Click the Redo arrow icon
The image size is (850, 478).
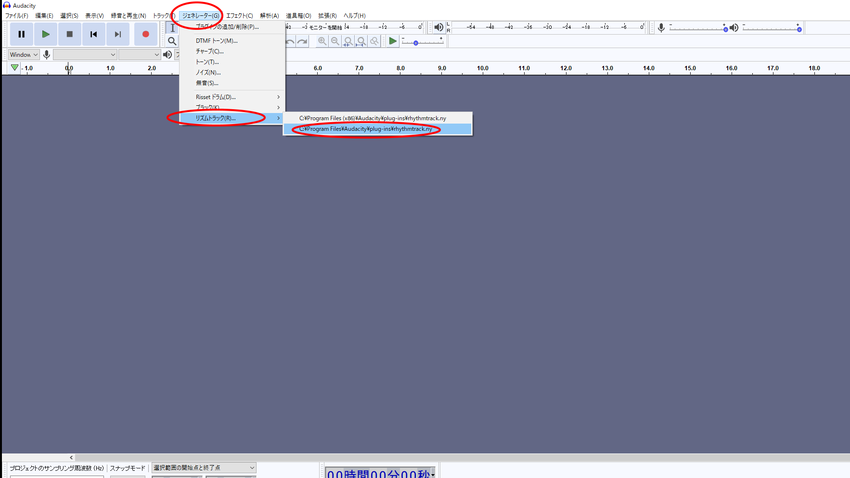click(x=302, y=41)
